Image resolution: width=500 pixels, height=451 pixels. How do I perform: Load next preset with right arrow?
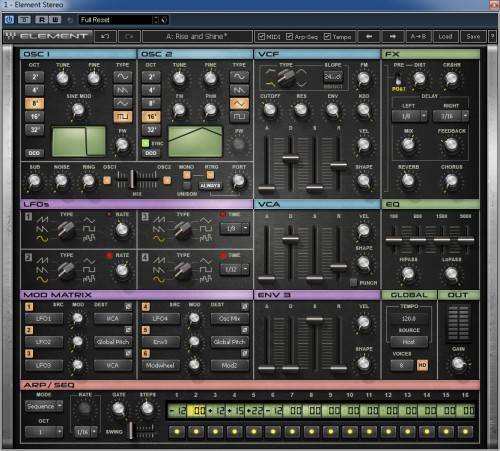pyautogui.click(x=393, y=36)
